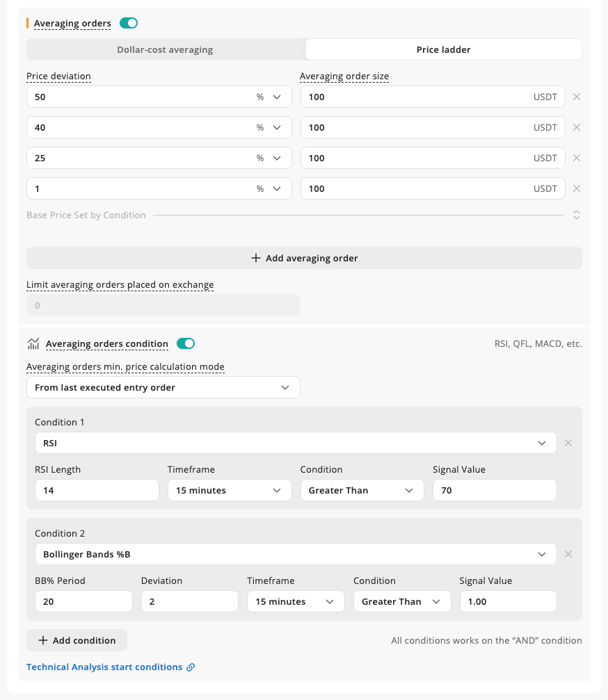Open the Technical Analysis start conditions link

pyautogui.click(x=104, y=667)
